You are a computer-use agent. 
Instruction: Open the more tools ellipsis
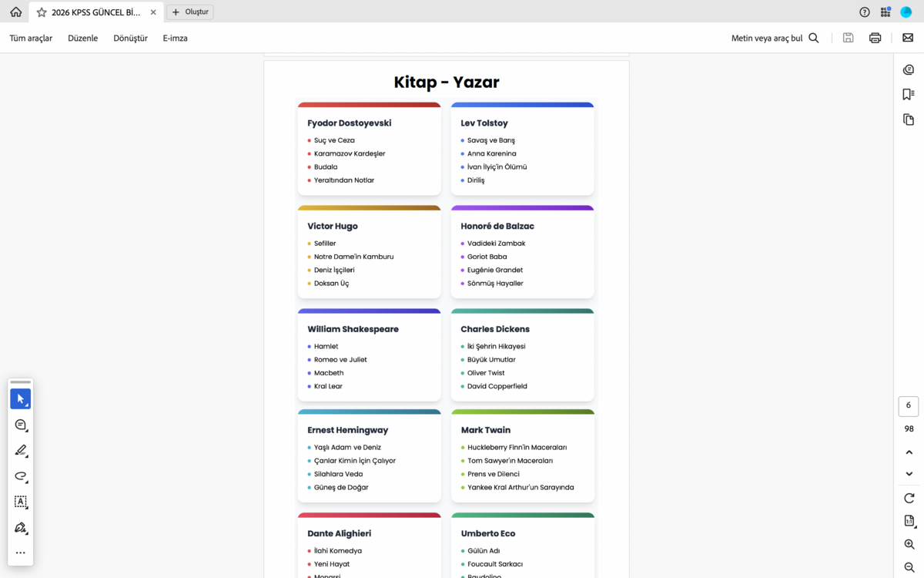[x=21, y=553]
